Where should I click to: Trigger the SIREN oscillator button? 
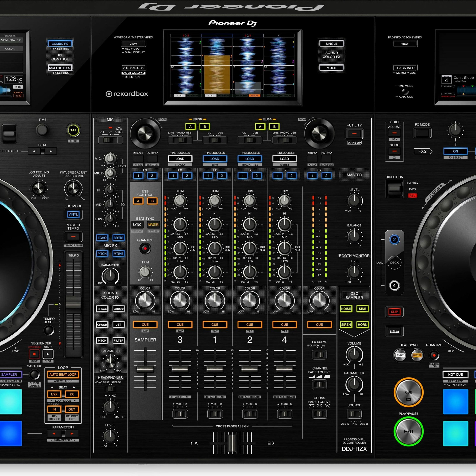point(346,324)
